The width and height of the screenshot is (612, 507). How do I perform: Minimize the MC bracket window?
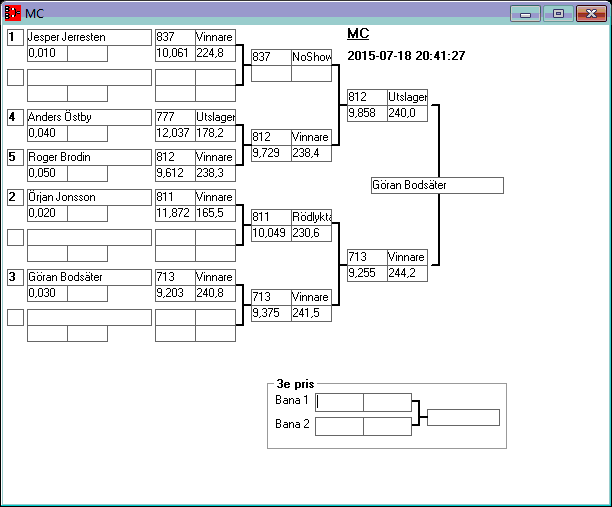click(x=525, y=13)
